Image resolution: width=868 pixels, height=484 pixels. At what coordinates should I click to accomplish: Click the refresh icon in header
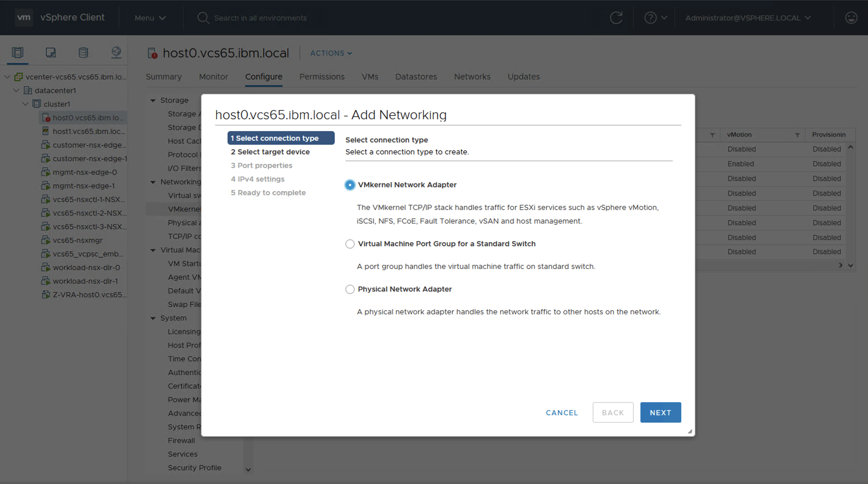[616, 18]
